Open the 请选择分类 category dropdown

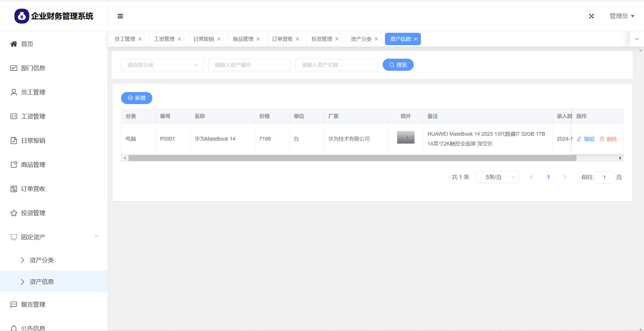click(162, 65)
